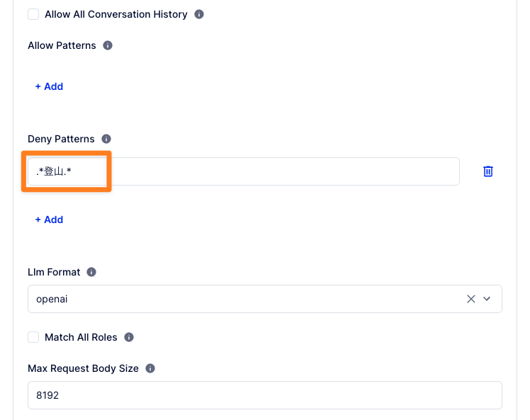530x420 pixels.
Task: Click info icon next to Match All Roles
Action: 129,337
